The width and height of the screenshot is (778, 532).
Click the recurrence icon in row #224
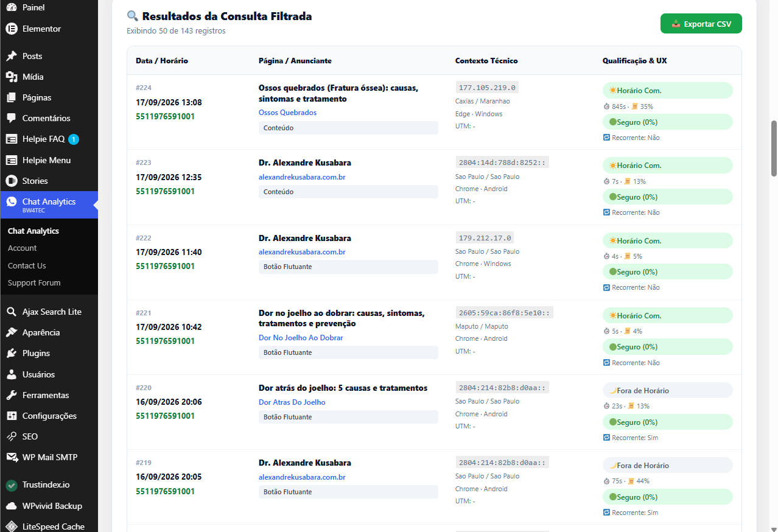(x=606, y=138)
